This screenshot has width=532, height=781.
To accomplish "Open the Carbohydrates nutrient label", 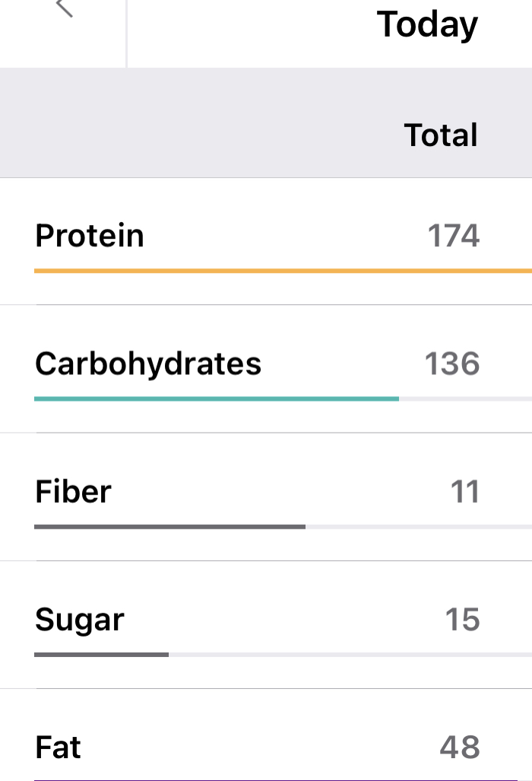I will [x=148, y=364].
